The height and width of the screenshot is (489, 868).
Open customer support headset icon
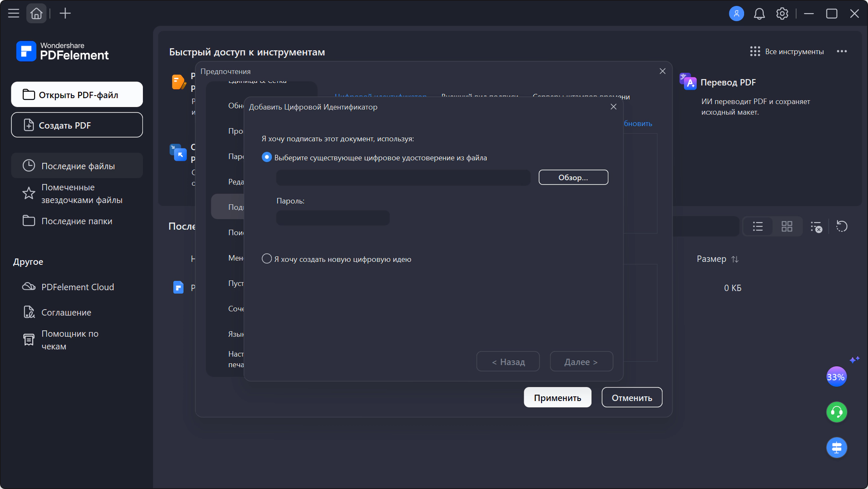click(x=837, y=412)
